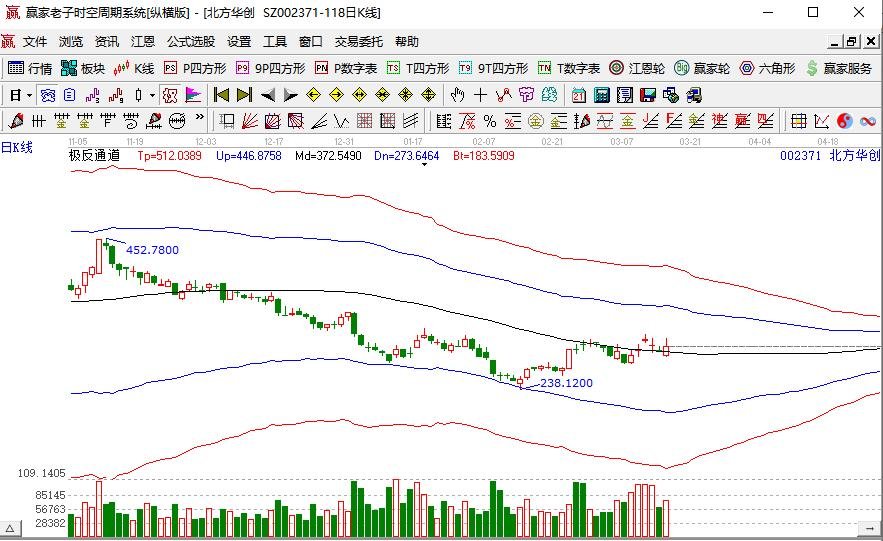Open the 工具 menu
Image resolution: width=883 pixels, height=541 pixels.
coord(275,42)
